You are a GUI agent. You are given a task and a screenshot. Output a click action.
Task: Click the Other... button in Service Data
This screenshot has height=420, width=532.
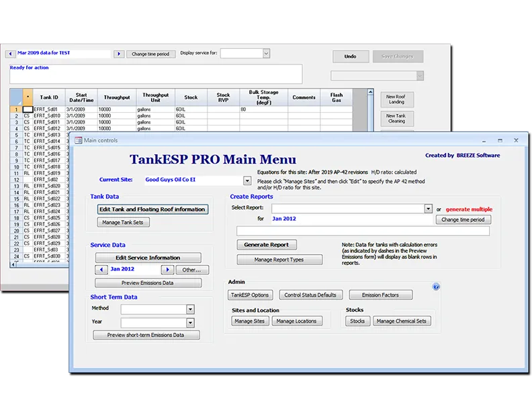click(x=192, y=270)
